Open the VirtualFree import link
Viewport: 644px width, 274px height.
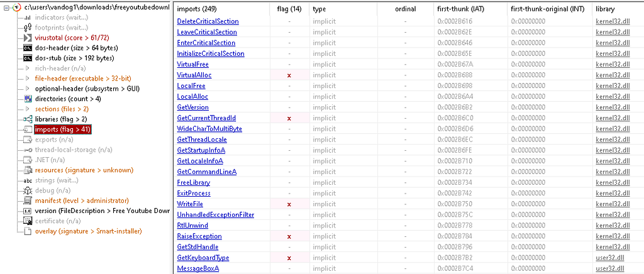tap(192, 64)
